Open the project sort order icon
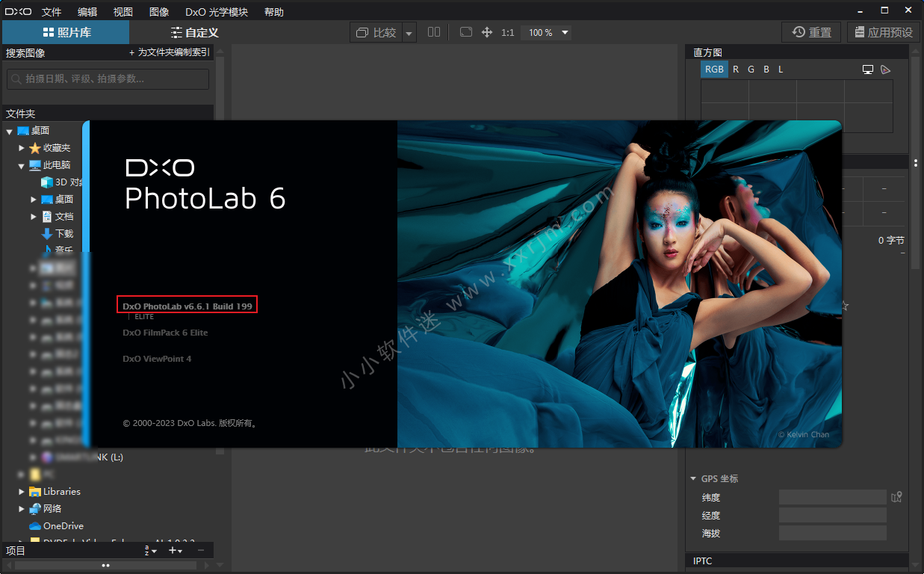 [150, 551]
